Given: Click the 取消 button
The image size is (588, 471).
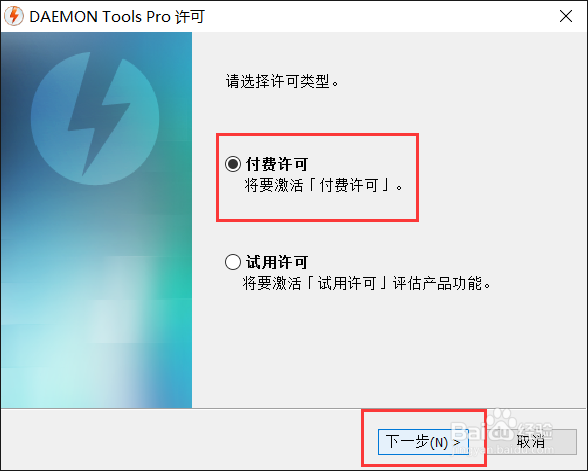Looking at the screenshot, I should coord(530,442).
